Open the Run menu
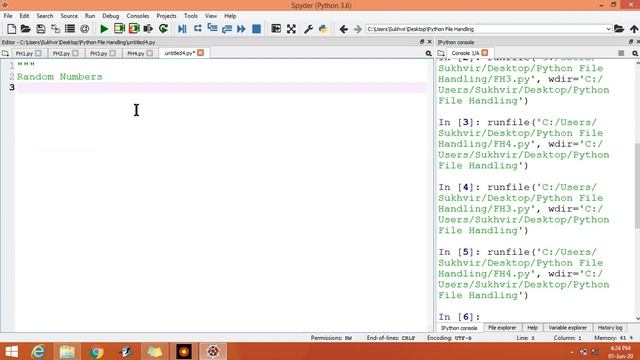The height and width of the screenshot is (360, 640). pos(90,16)
